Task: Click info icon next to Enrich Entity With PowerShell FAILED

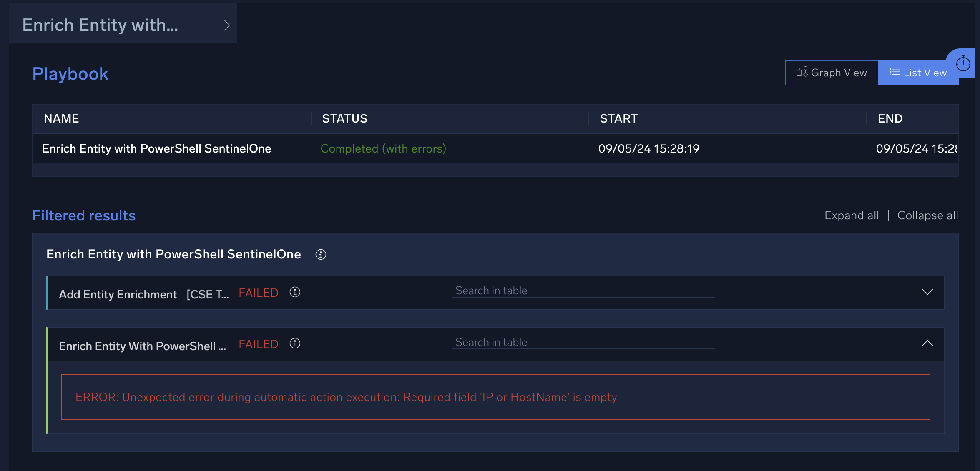Action: pos(295,343)
